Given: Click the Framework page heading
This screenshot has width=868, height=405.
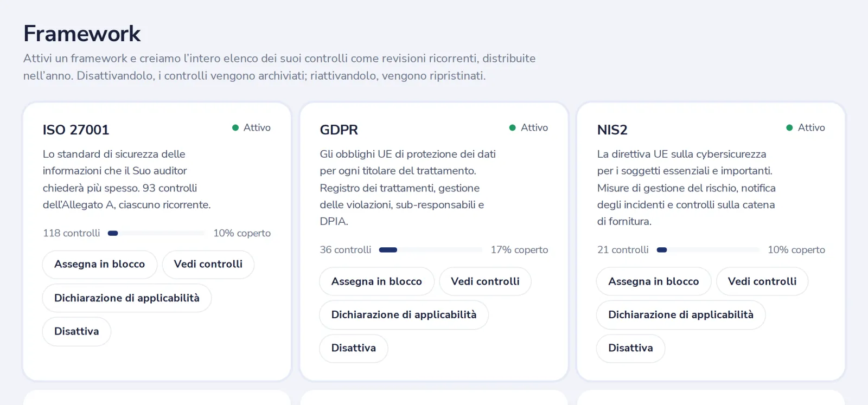Looking at the screenshot, I should click(x=82, y=34).
